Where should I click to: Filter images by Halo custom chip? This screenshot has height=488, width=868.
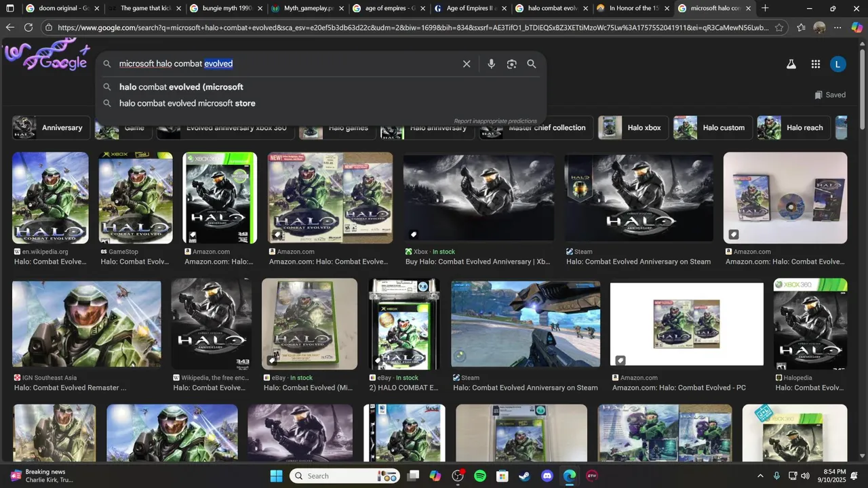click(713, 127)
